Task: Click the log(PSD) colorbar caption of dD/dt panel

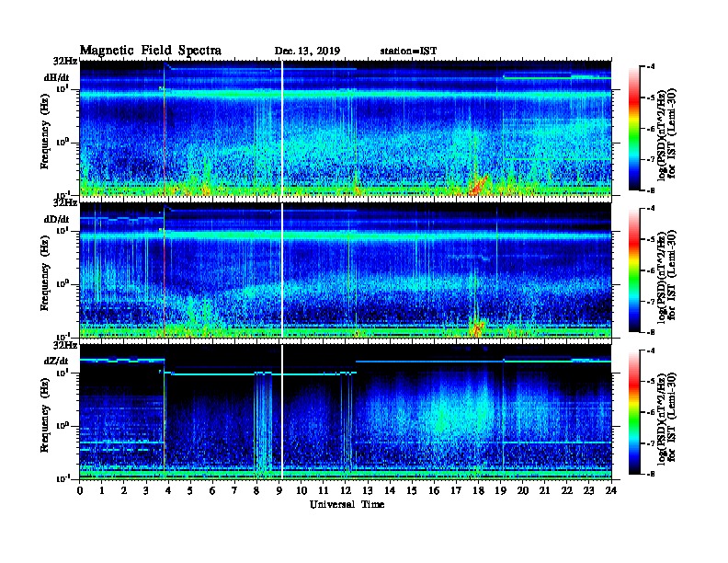Action: [666, 276]
